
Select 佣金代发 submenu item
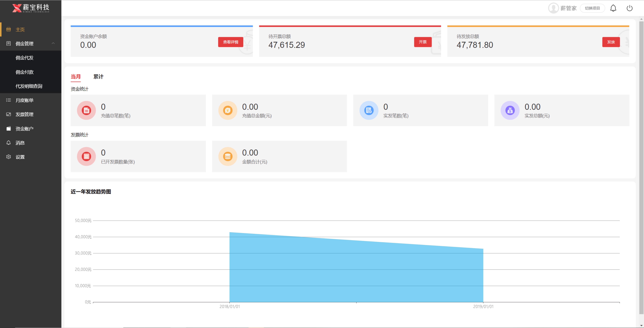coord(31,58)
